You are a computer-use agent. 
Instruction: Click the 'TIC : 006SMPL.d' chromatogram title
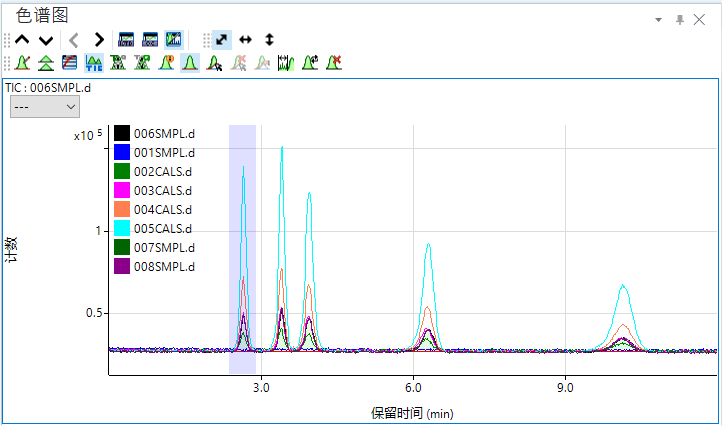[48, 88]
